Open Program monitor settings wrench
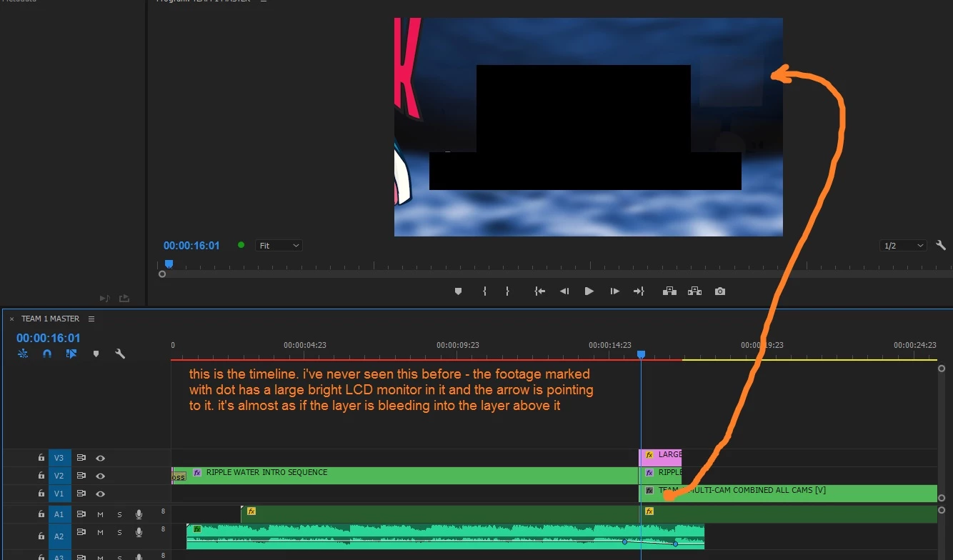The width and height of the screenshot is (953, 560). point(941,245)
